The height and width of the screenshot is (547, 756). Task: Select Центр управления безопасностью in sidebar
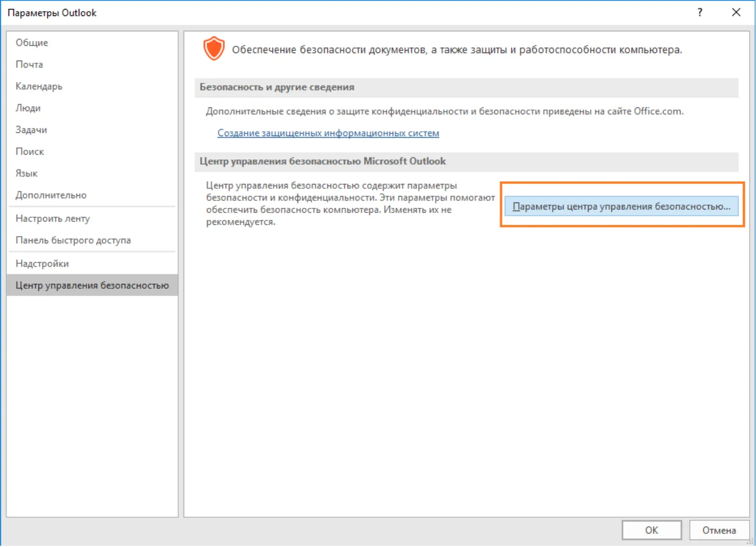tap(92, 285)
